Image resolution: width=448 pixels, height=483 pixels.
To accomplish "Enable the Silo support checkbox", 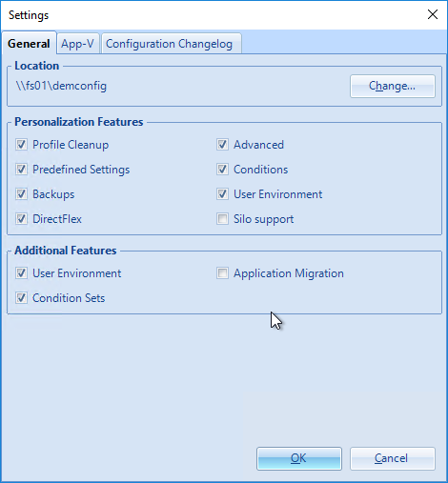I will point(222,219).
